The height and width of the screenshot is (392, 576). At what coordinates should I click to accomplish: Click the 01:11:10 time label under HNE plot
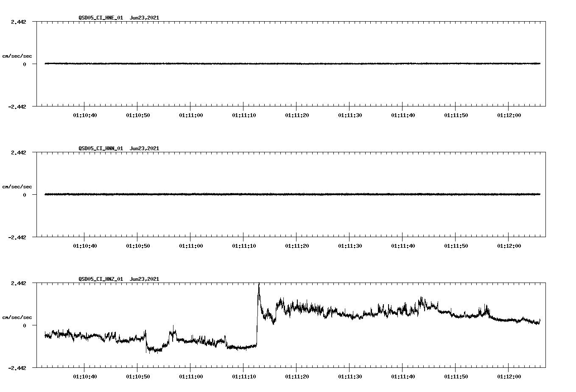coord(244,115)
